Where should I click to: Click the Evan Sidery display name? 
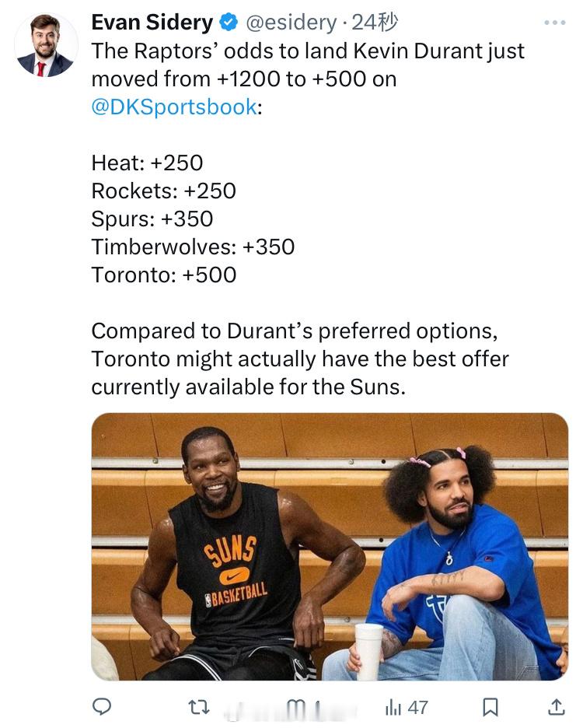pyautogui.click(x=152, y=23)
